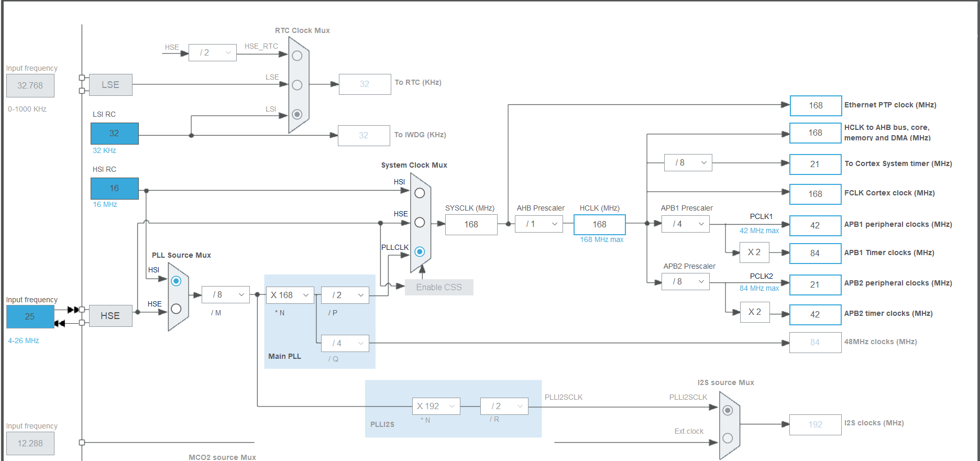Image resolution: width=980 pixels, height=461 pixels.
Task: Click the APB2 peripheral clocks value
Action: pyautogui.click(x=816, y=285)
